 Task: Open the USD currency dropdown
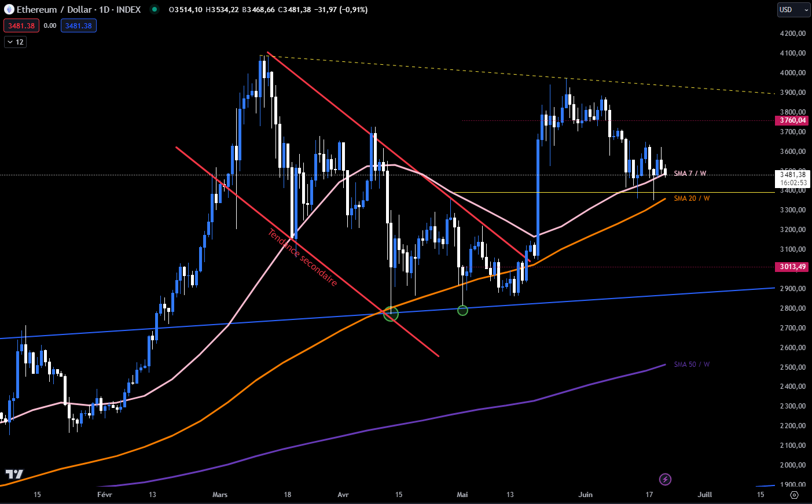792,9
